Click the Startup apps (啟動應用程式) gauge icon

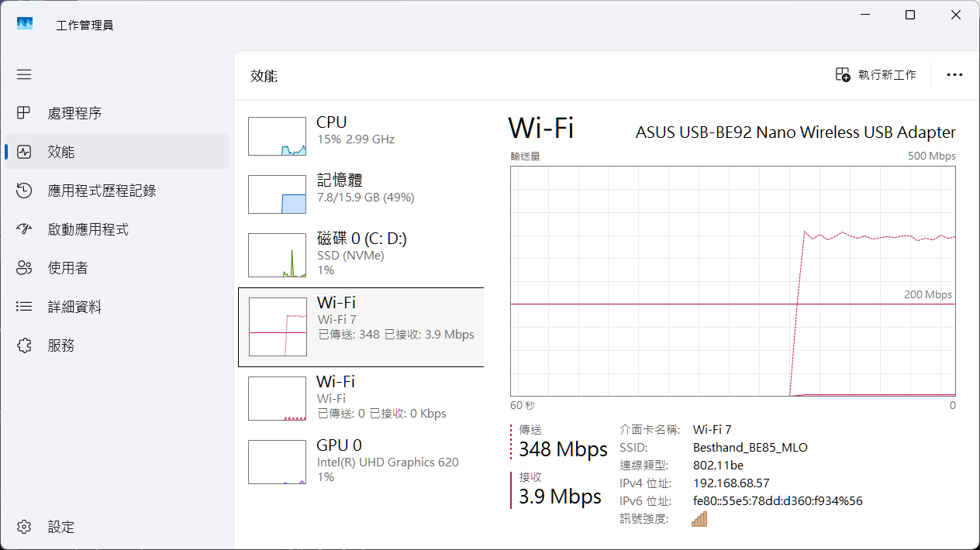click(x=24, y=229)
